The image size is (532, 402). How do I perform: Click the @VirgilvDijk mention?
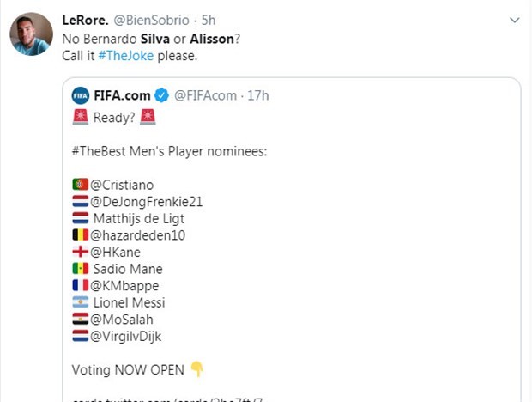click(126, 336)
